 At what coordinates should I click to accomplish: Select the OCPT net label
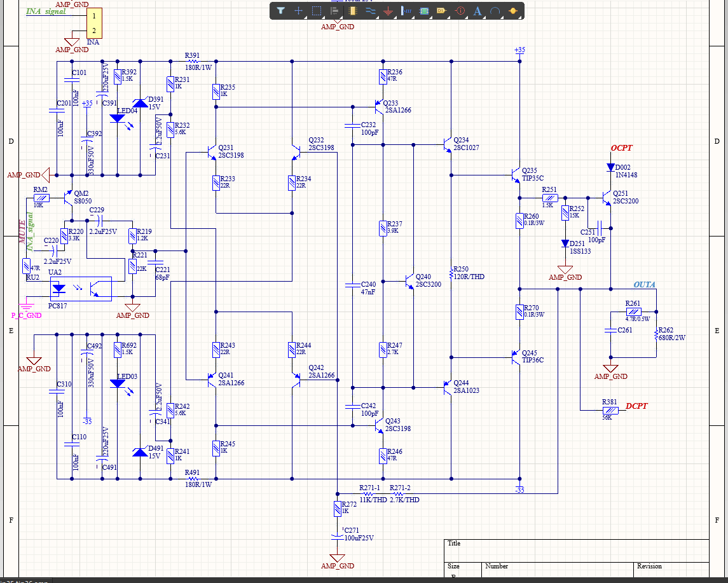[x=621, y=148]
